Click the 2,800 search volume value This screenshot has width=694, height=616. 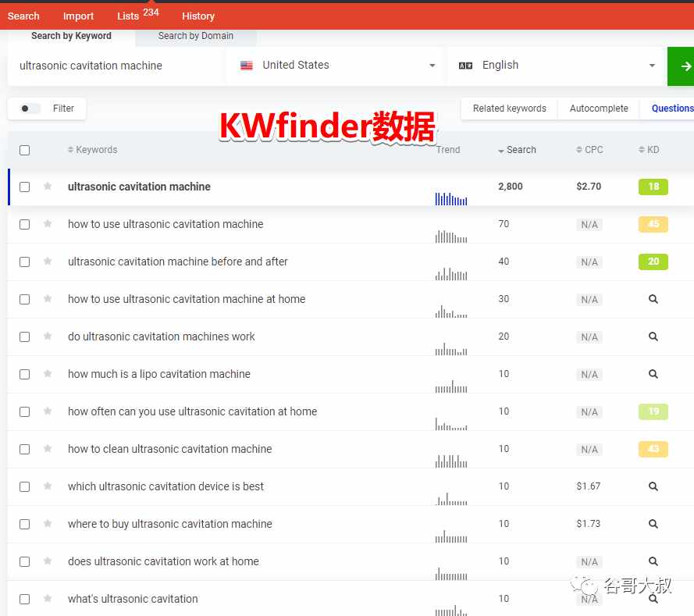511,187
